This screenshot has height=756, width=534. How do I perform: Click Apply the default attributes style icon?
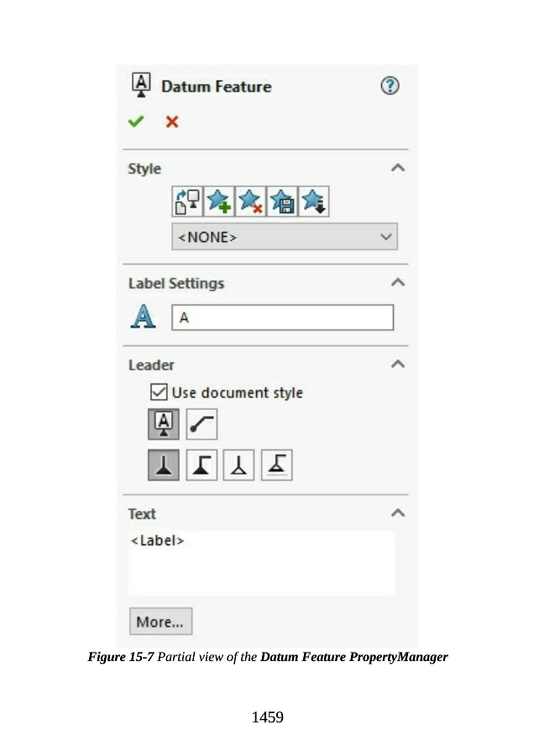tap(187, 202)
